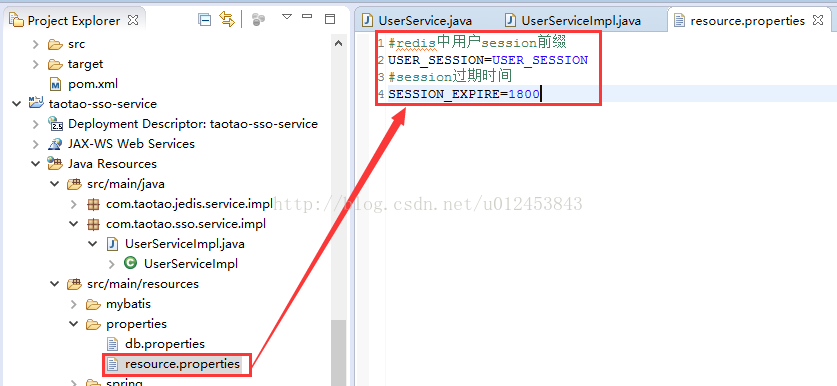Click the db.properties file icon
This screenshot has width=837, height=386.
(112, 344)
